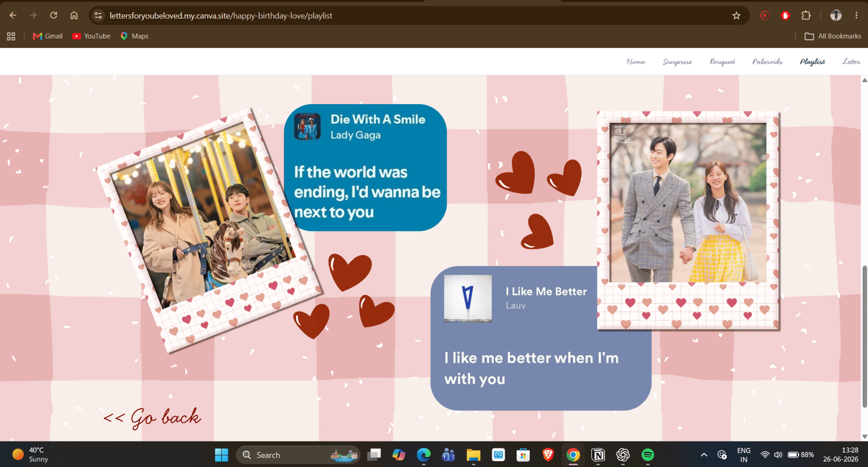Go back to the previous browser page

(x=13, y=16)
